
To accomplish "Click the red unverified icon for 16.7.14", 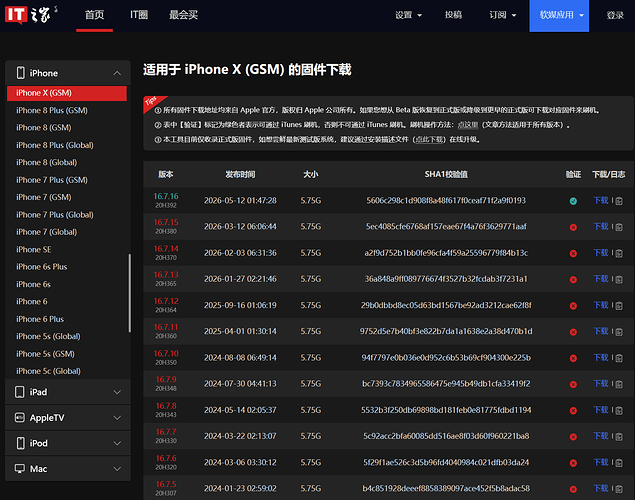I will (573, 253).
